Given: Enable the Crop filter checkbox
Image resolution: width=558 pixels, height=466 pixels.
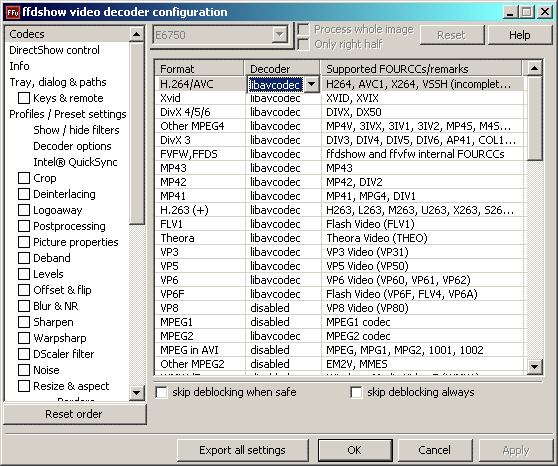Looking at the screenshot, I should [24, 178].
